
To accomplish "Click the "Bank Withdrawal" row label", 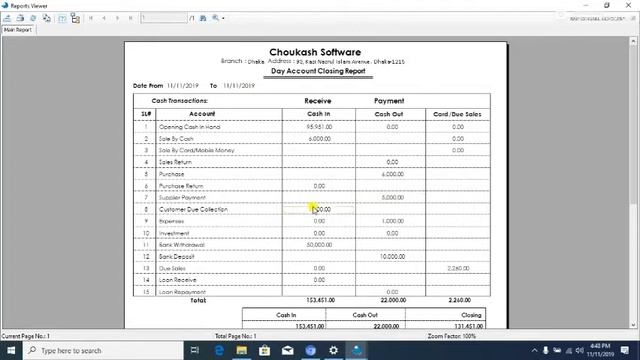I will 182,245.
